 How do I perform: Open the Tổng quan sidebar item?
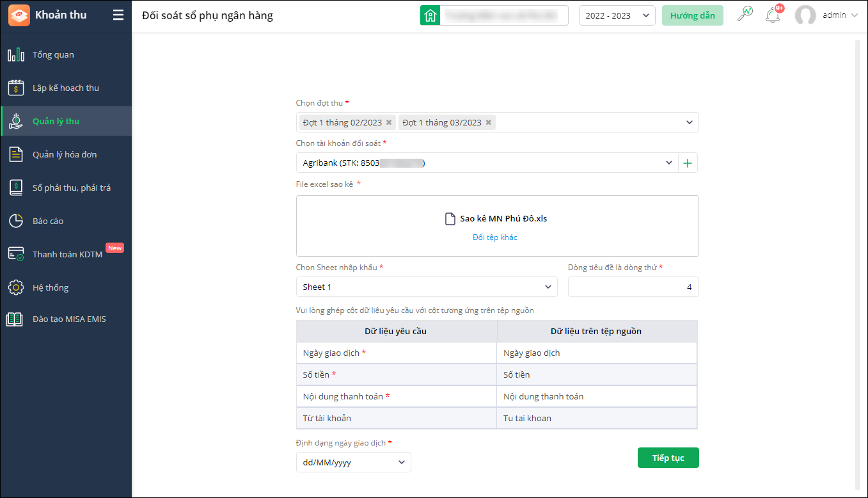point(54,55)
